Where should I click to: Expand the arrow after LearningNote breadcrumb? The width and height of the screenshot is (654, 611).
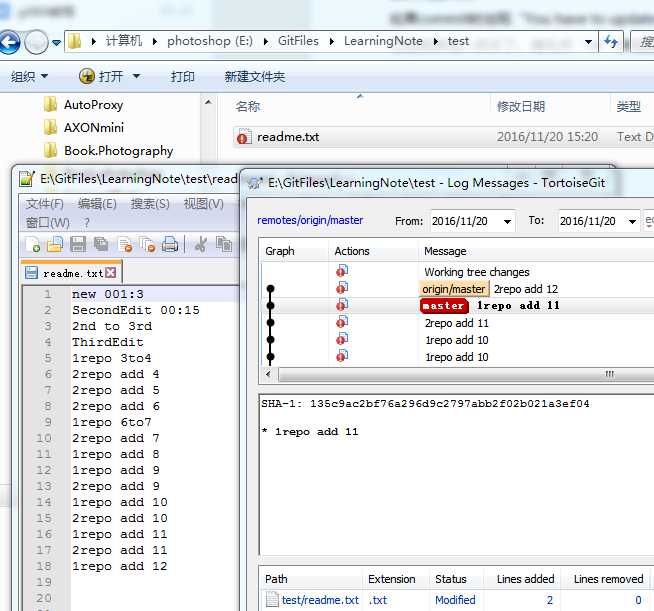(436, 41)
